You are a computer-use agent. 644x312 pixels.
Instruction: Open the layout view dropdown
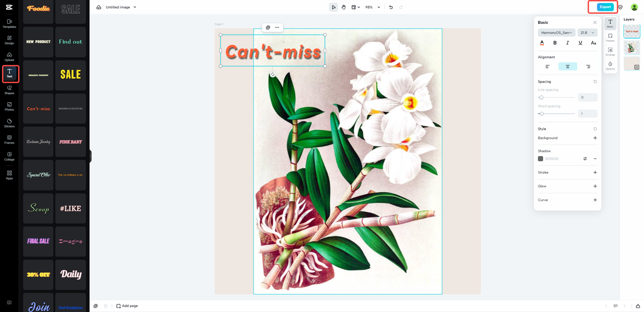pos(356,7)
